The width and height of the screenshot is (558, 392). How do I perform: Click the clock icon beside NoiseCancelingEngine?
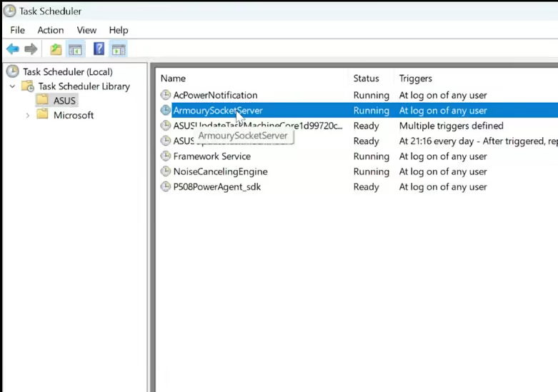coord(166,171)
